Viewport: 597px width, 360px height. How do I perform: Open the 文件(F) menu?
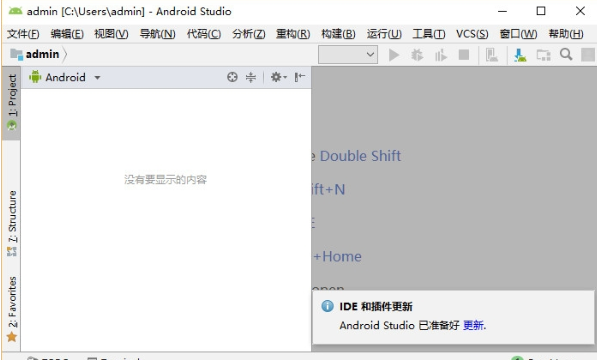pos(23,34)
